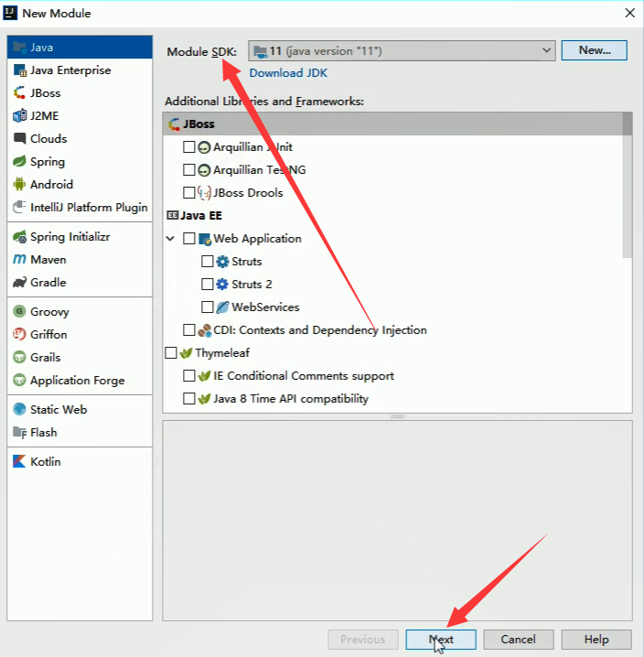Click the Clouds icon
This screenshot has width=644, height=657.
19,139
